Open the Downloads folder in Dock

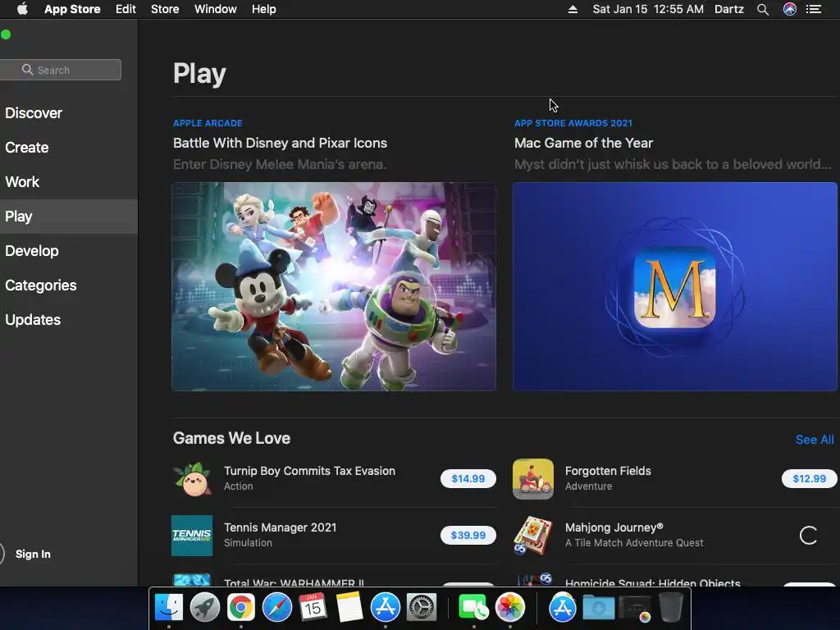(x=598, y=608)
